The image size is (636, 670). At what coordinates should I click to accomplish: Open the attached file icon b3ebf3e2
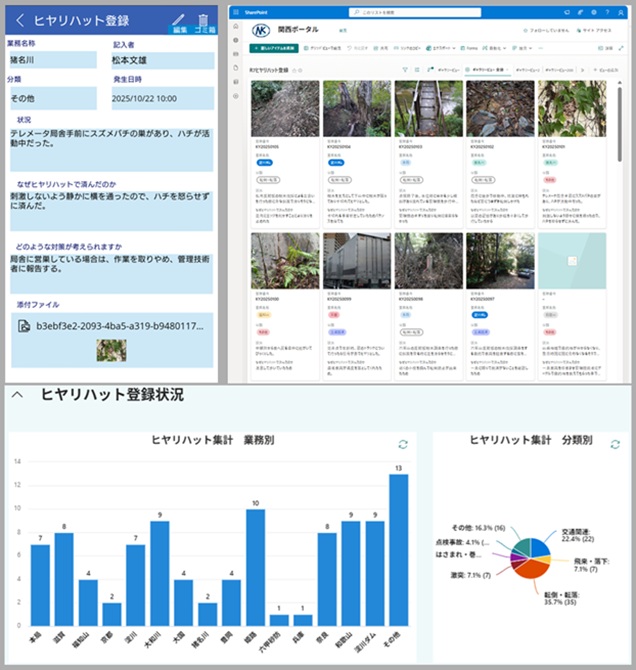[22, 325]
